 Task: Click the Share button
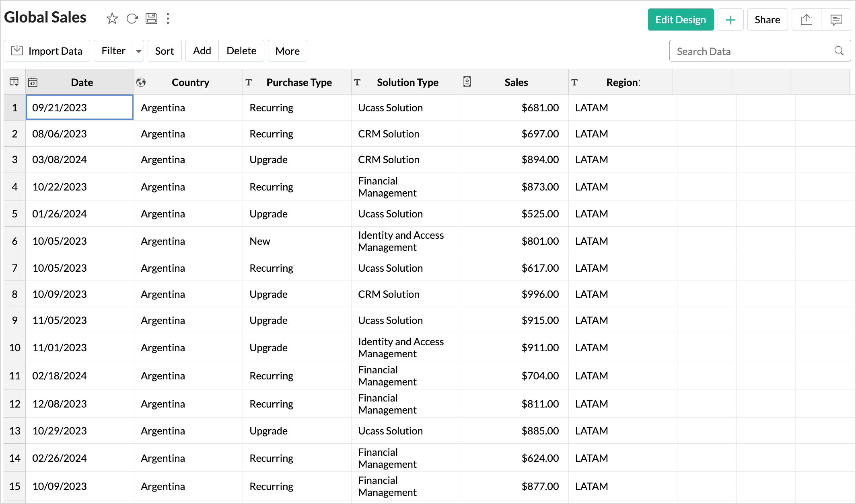[767, 20]
